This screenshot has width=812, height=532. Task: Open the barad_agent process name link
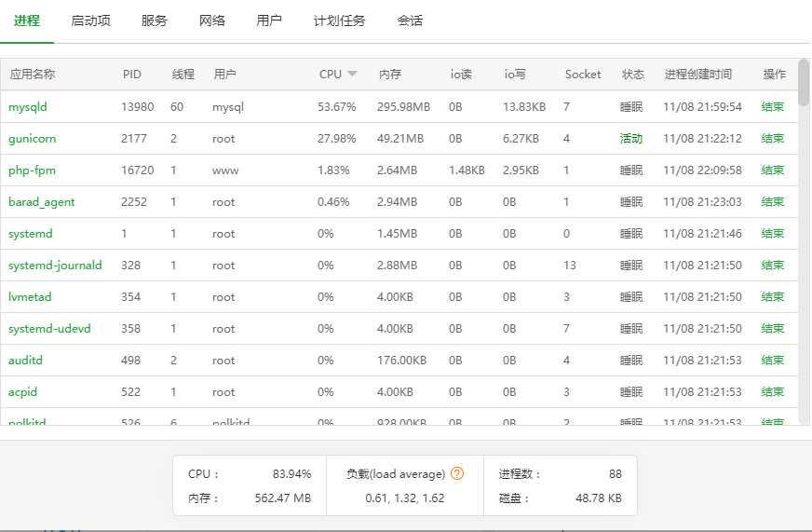(41, 201)
